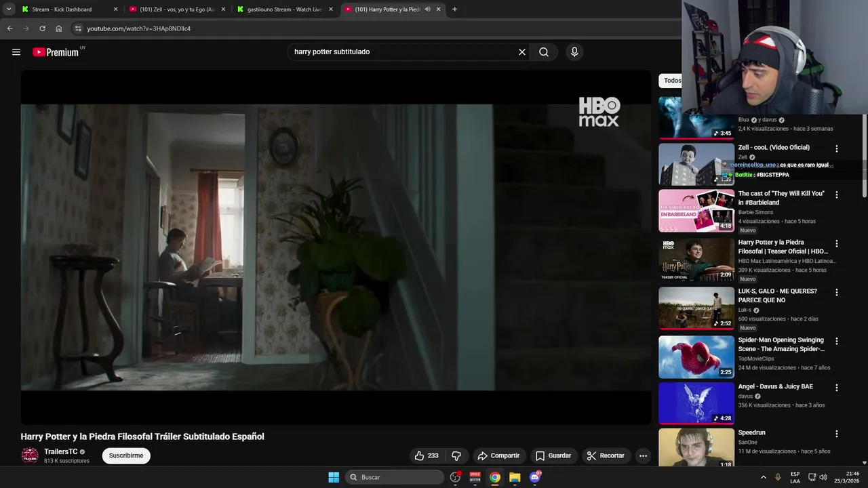
Task: Open LUK-S, GALO video thumbnail
Action: click(x=696, y=308)
